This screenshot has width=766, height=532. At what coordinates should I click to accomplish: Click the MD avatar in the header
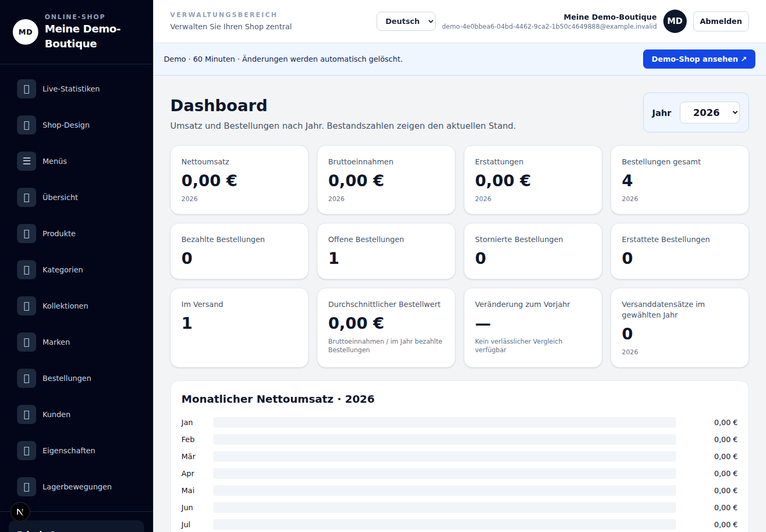(x=675, y=21)
